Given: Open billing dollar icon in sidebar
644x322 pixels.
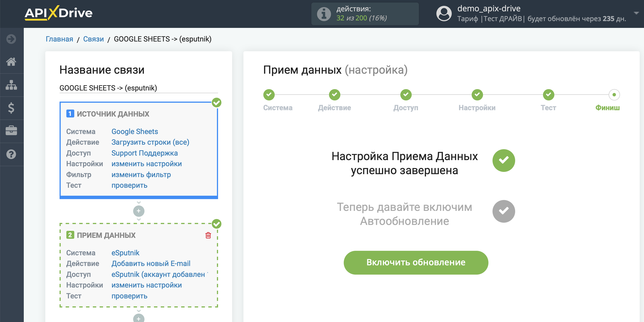Looking at the screenshot, I should pos(11,108).
